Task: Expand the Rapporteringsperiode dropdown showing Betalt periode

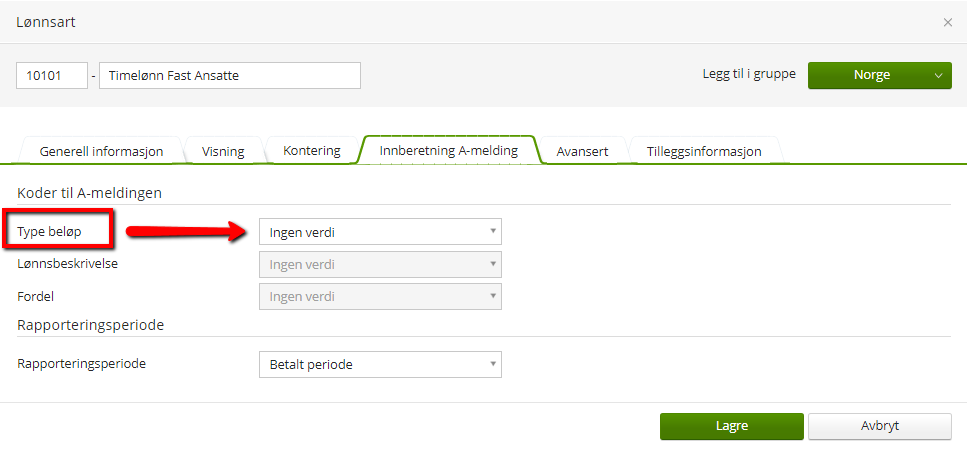Action: click(380, 364)
